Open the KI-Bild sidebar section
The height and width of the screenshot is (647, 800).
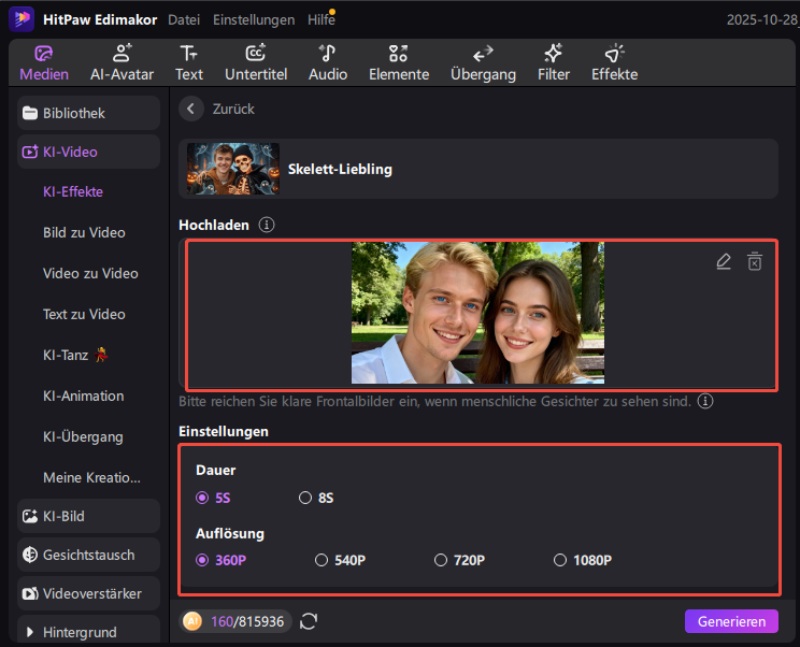pyautogui.click(x=88, y=516)
